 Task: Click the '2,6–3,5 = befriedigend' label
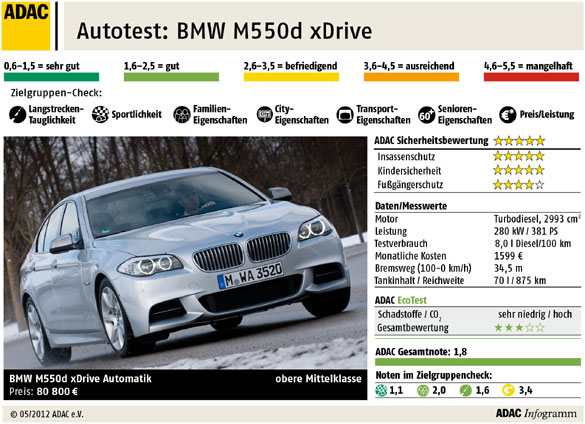click(x=290, y=66)
